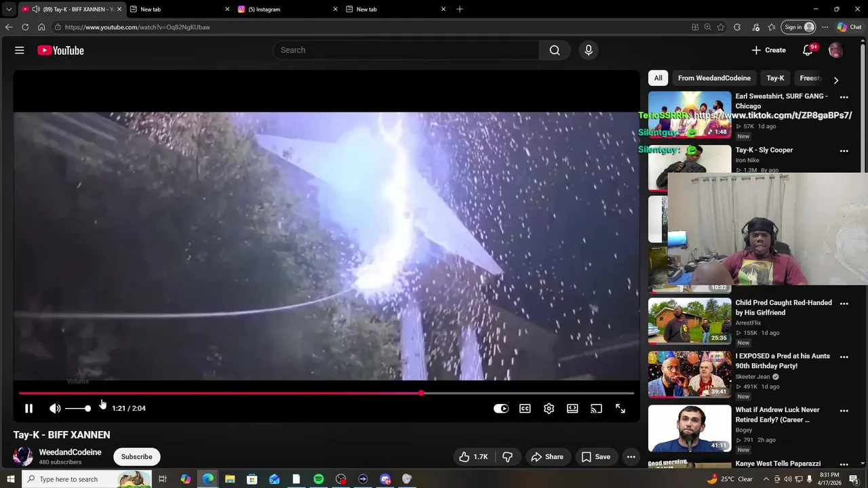The height and width of the screenshot is (488, 868).
Task: Dislike the video with the thumbs down
Action: 507,457
